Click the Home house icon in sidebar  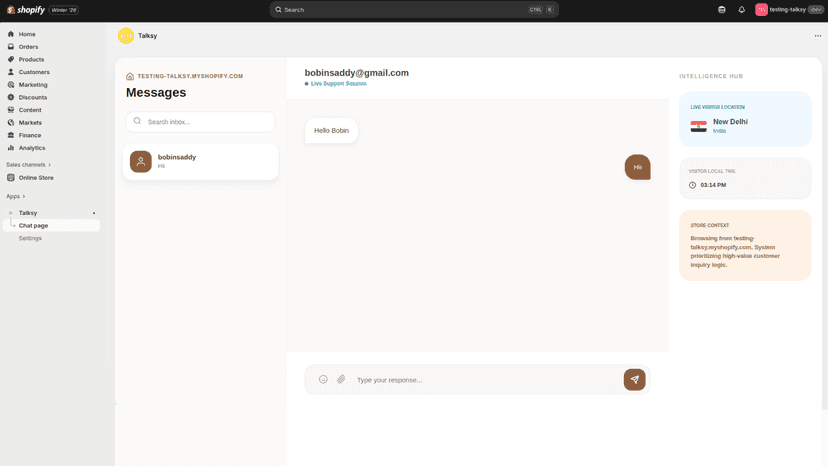(11, 34)
